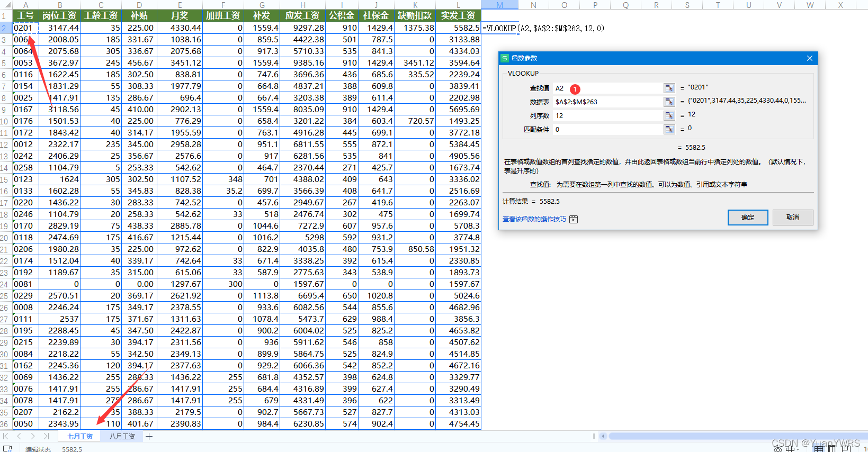Viewport: 868px width, 452px height.
Task: Click the 岗位工资 header cell
Action: coord(59,16)
